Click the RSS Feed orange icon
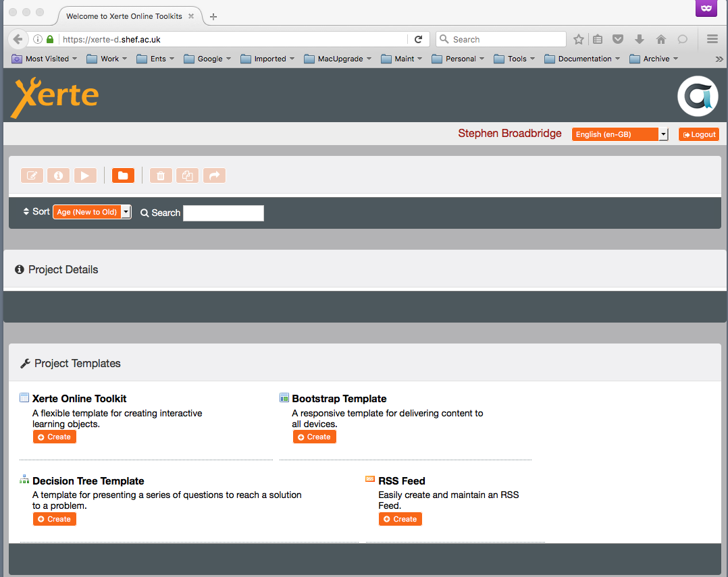This screenshot has width=728, height=577. (x=370, y=478)
